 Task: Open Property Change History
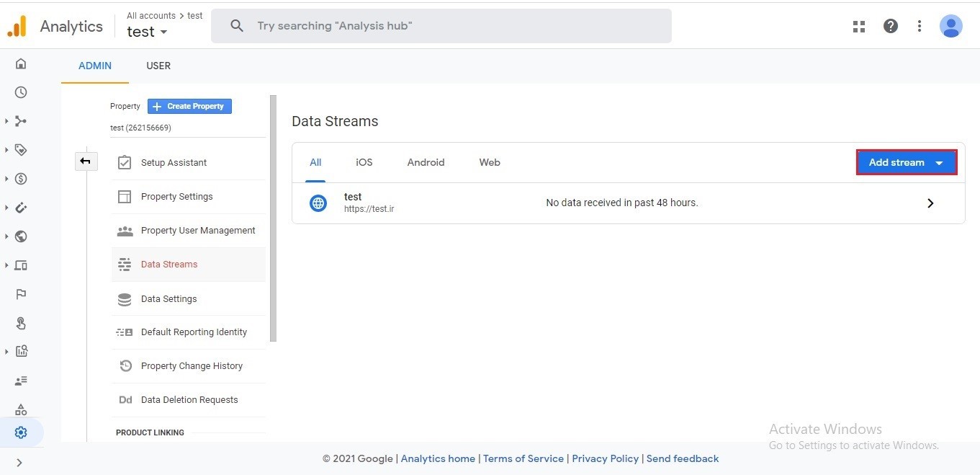[192, 366]
